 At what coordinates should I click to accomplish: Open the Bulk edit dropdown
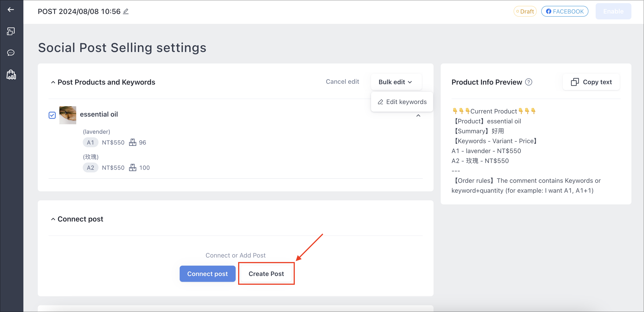pyautogui.click(x=396, y=82)
